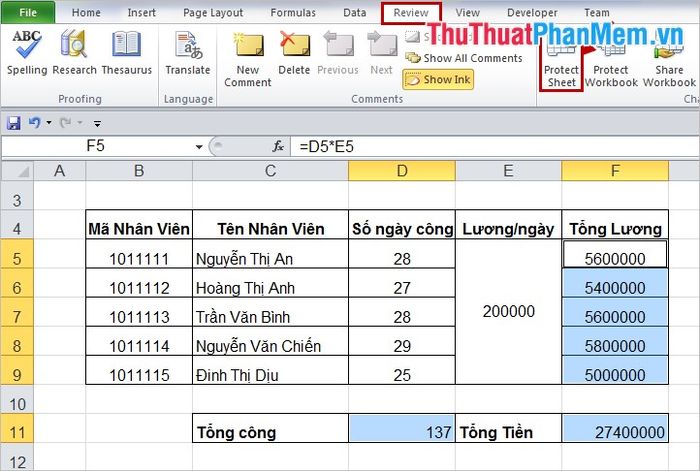Image resolution: width=700 pixels, height=471 pixels.
Task: Select row 11 header
Action: [x=17, y=428]
